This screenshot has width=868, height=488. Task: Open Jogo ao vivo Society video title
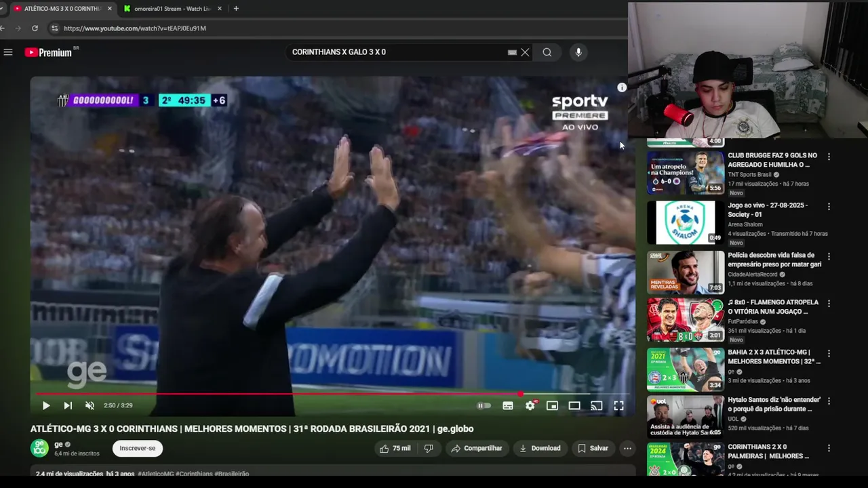pyautogui.click(x=768, y=210)
